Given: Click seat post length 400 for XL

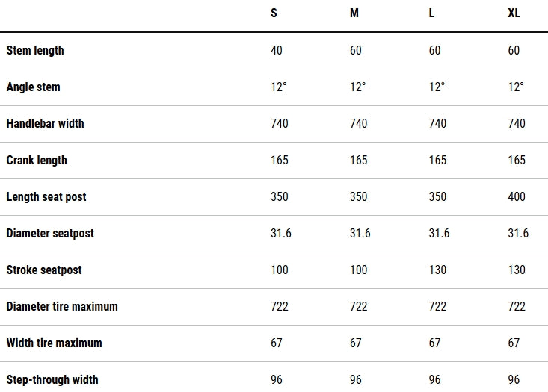Looking at the screenshot, I should point(517,197).
